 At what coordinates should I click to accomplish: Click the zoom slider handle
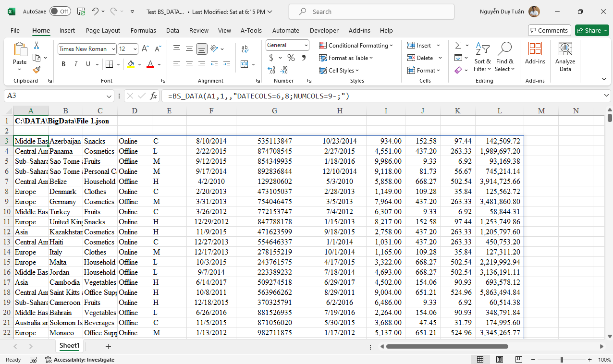pyautogui.click(x=562, y=360)
